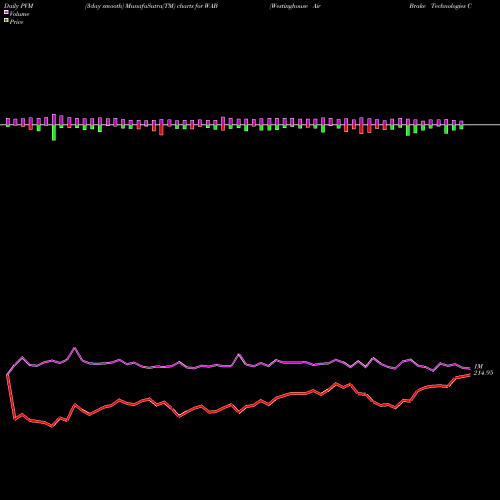Screen dimensions: 500x500
Task: Click the Volume legend color swatch
Action: (x=6, y=12)
